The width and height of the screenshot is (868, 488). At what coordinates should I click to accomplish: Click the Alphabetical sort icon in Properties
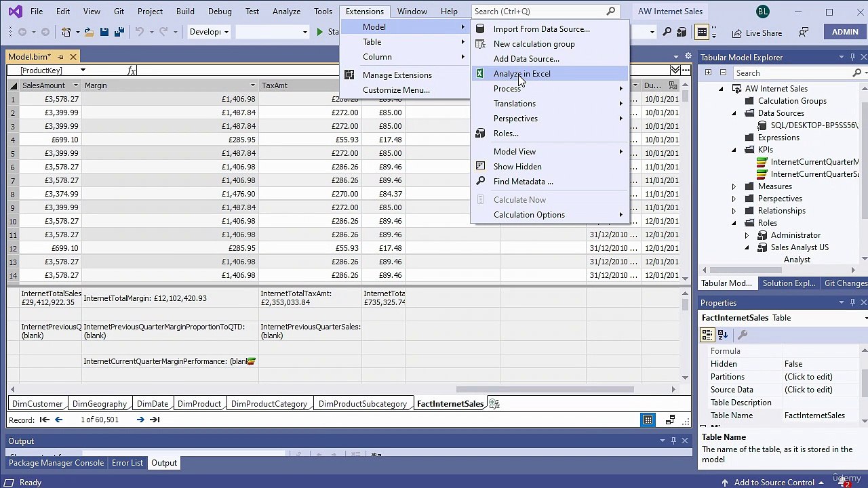click(x=723, y=334)
